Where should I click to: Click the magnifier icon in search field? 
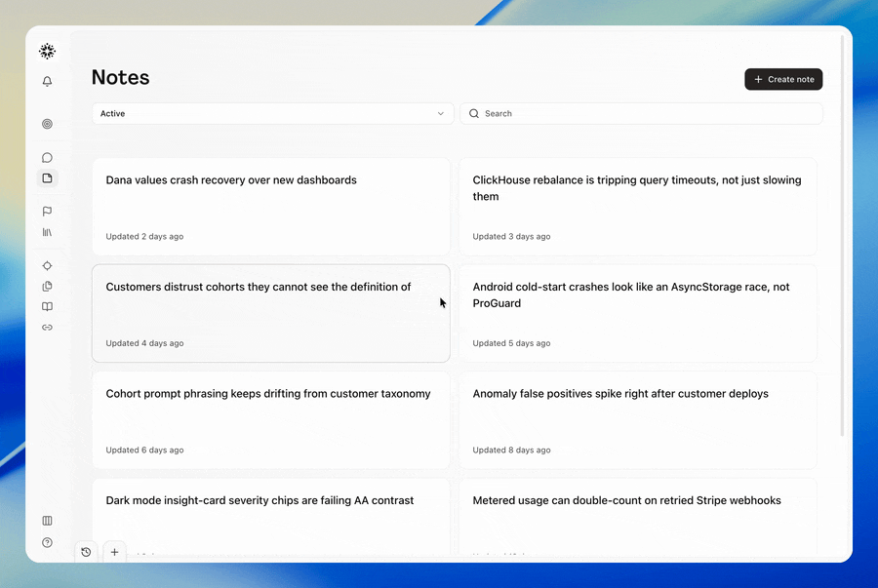[x=474, y=113]
